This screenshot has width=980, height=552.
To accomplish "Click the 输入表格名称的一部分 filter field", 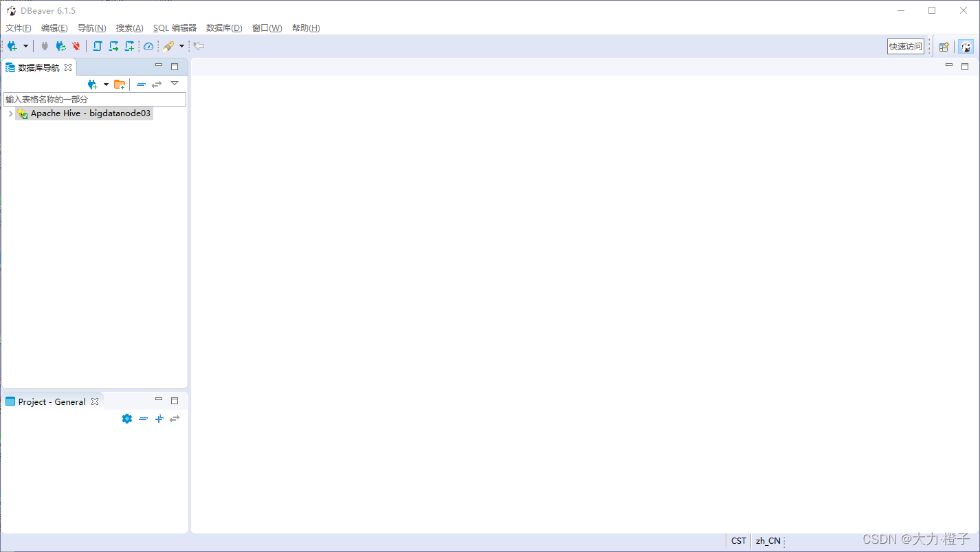I will coord(95,99).
